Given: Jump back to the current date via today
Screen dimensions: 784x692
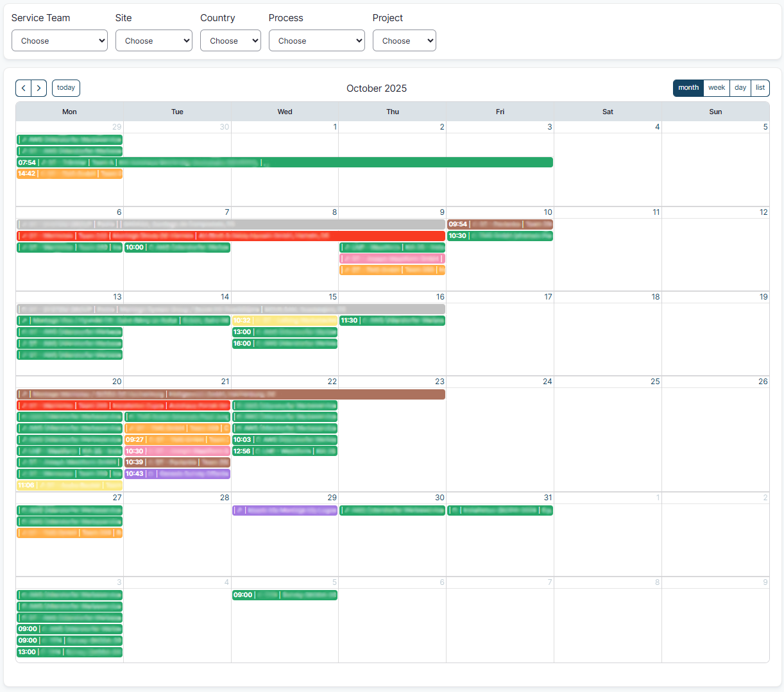Looking at the screenshot, I should (x=65, y=88).
